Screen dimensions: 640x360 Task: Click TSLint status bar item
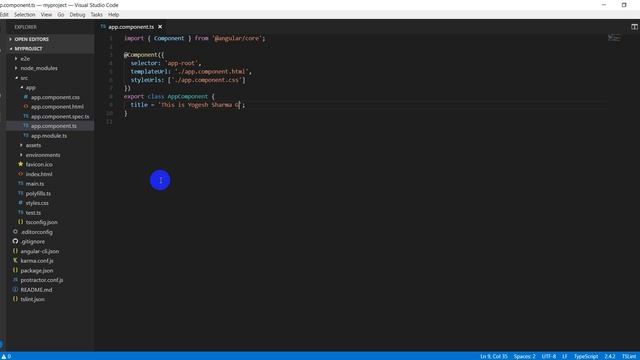629,356
